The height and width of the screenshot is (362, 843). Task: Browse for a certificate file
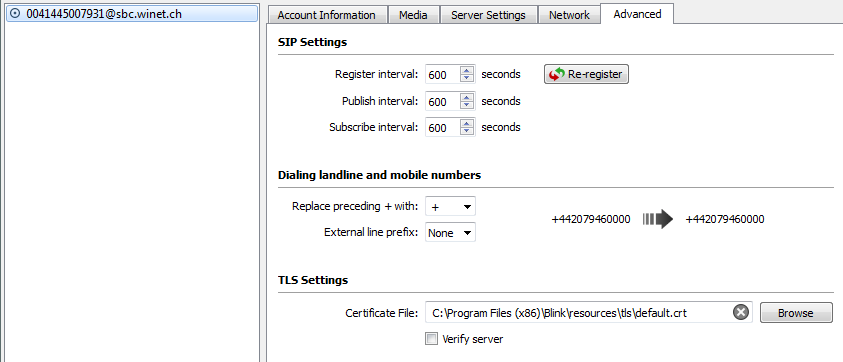pyautogui.click(x=796, y=313)
